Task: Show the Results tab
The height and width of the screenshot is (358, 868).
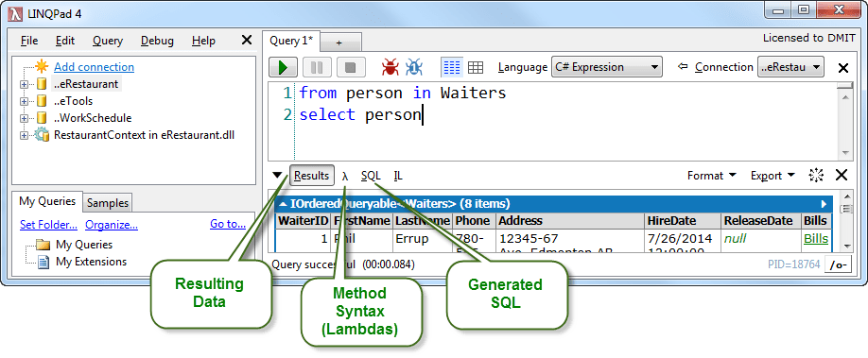Action: click(312, 176)
